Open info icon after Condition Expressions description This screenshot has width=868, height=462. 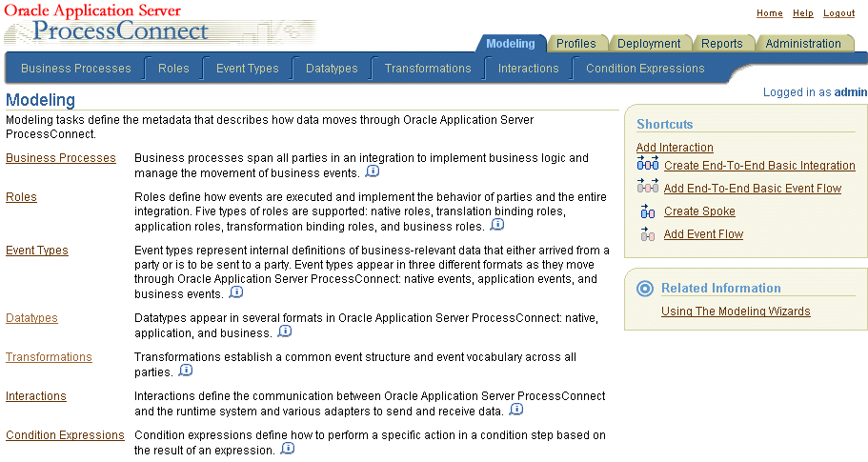click(288, 449)
